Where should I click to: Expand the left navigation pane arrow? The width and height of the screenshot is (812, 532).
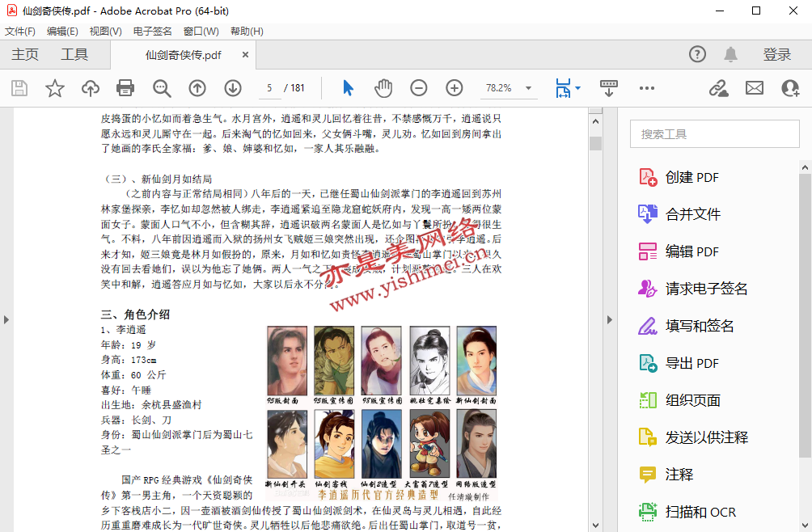click(6, 320)
